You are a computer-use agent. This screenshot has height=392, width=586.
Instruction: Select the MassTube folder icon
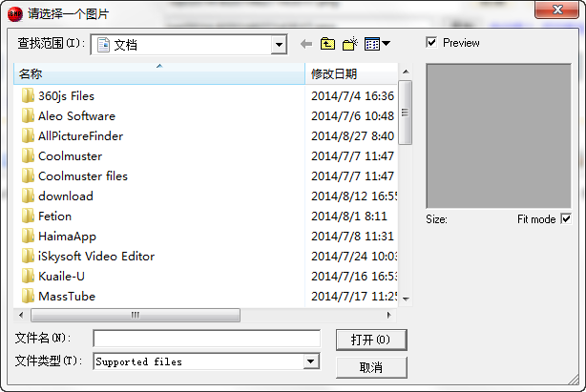28,296
